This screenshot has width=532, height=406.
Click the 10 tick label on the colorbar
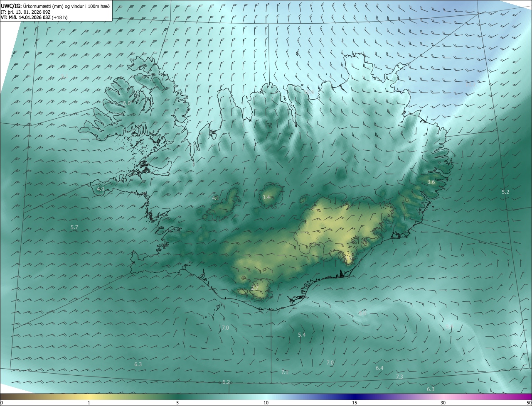pos(266,403)
